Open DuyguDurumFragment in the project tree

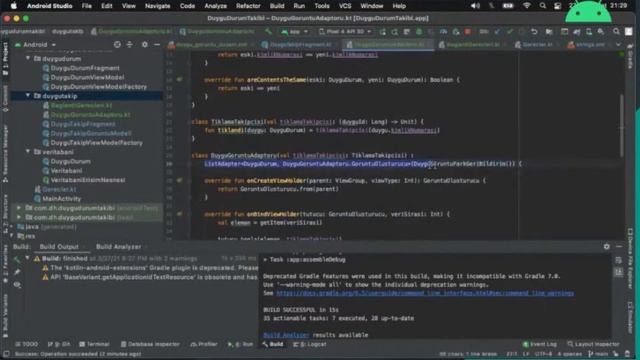(85, 68)
